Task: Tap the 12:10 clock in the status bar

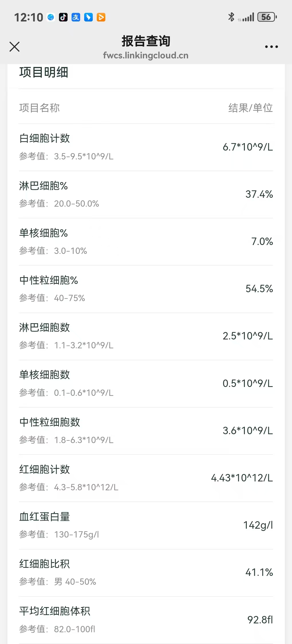Action: click(x=29, y=17)
